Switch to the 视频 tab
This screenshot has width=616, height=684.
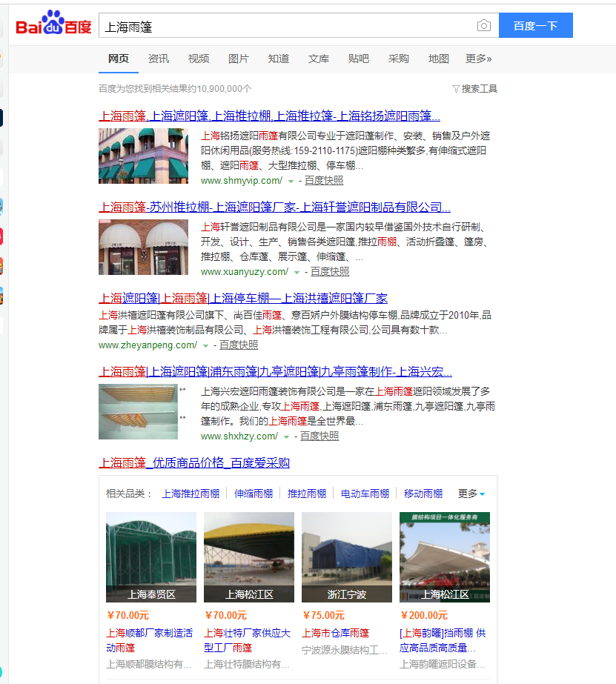click(199, 59)
